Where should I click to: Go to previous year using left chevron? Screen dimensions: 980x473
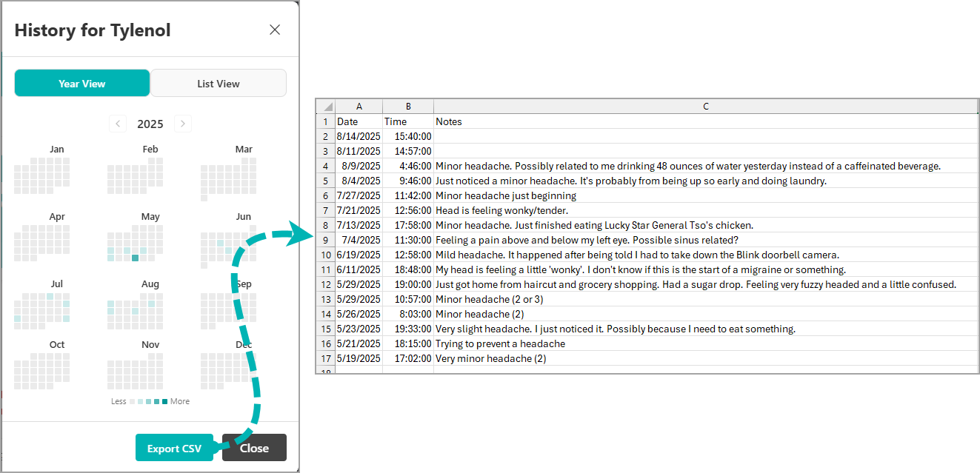point(118,124)
